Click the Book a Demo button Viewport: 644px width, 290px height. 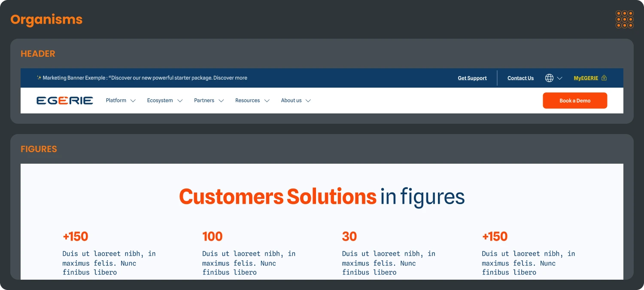click(x=574, y=100)
